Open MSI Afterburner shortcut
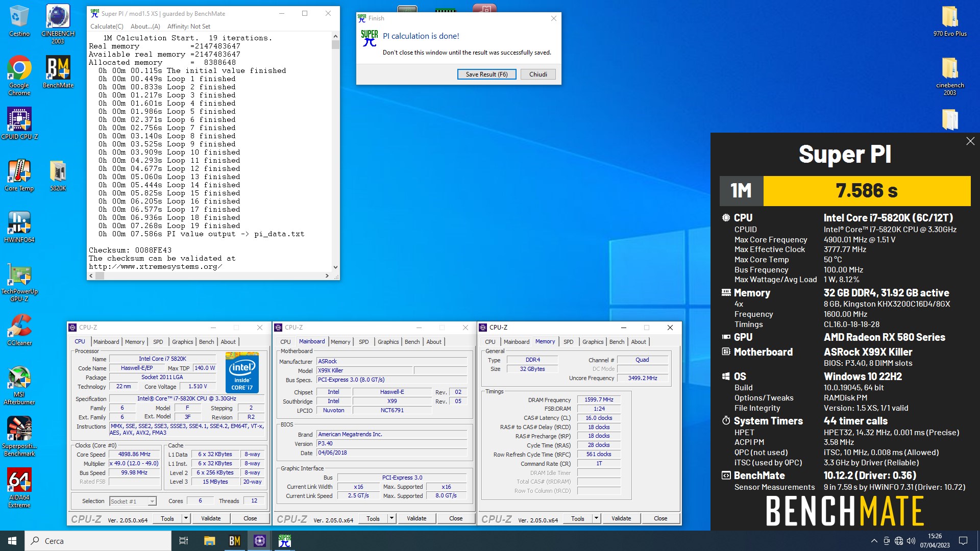The width and height of the screenshot is (980, 551). click(x=19, y=385)
